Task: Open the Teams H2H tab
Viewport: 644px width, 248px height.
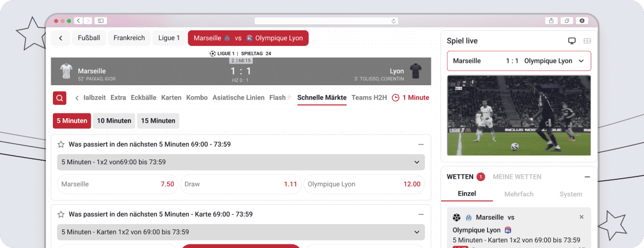Action: (369, 98)
